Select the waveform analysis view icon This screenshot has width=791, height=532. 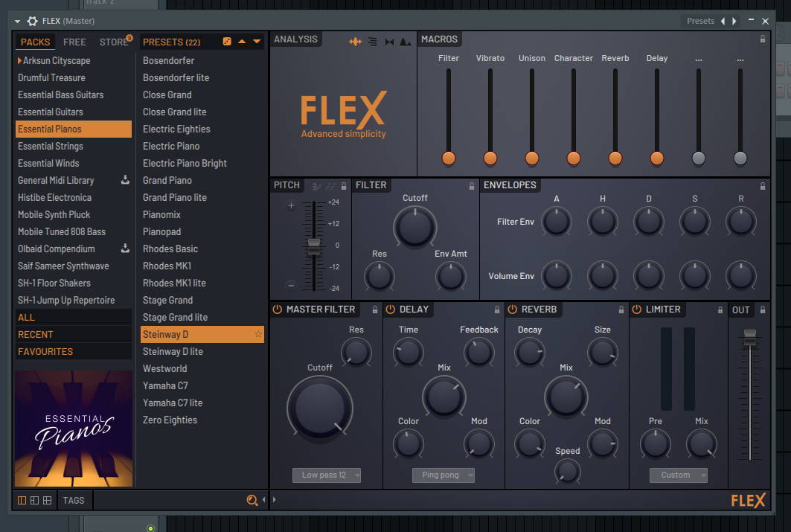click(x=356, y=42)
